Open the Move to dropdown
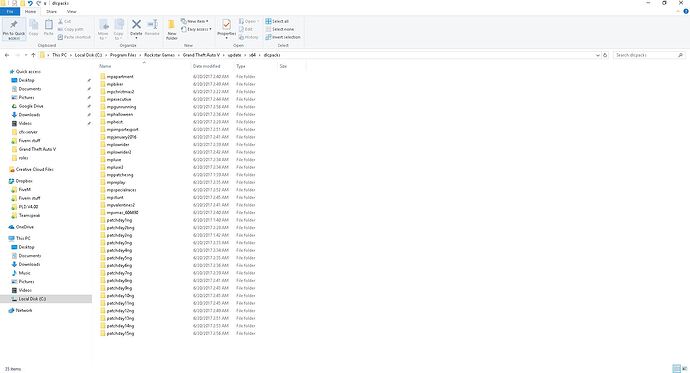 click(x=103, y=29)
